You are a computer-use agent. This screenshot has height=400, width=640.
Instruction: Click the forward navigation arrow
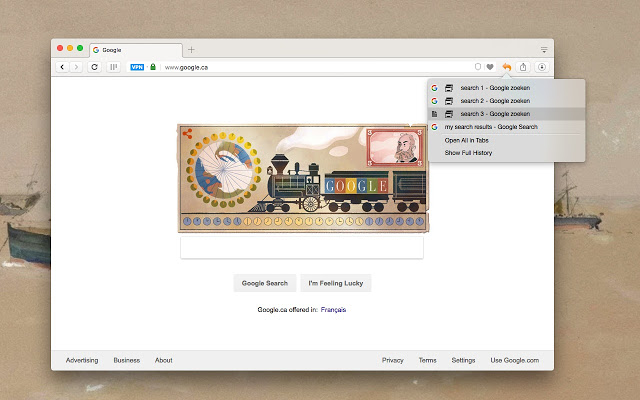(76, 67)
